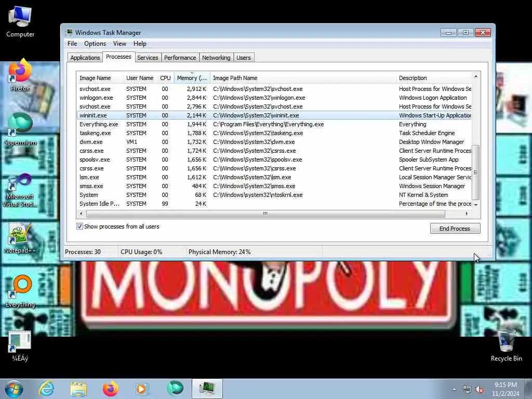Select the svchost.exe row using 2,912 K
Viewport: 532px width, 399px height.
(x=274, y=89)
